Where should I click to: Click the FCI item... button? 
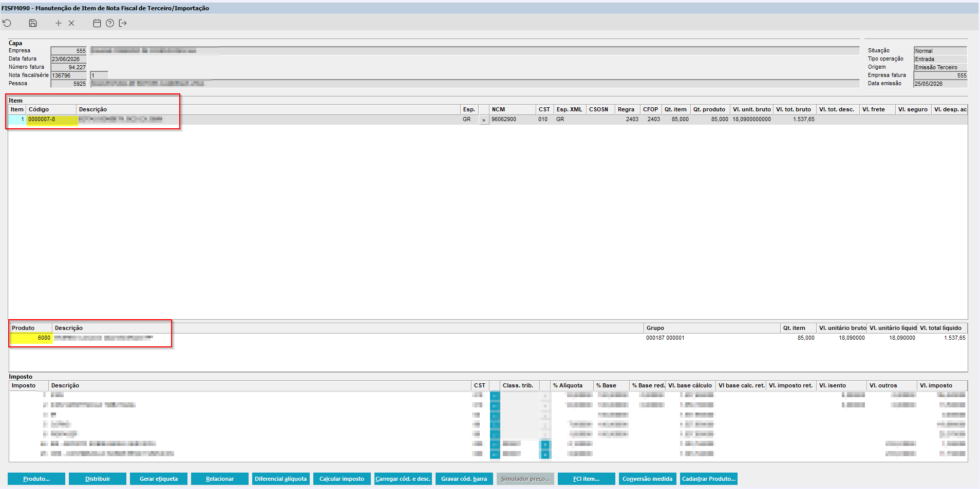click(x=587, y=479)
